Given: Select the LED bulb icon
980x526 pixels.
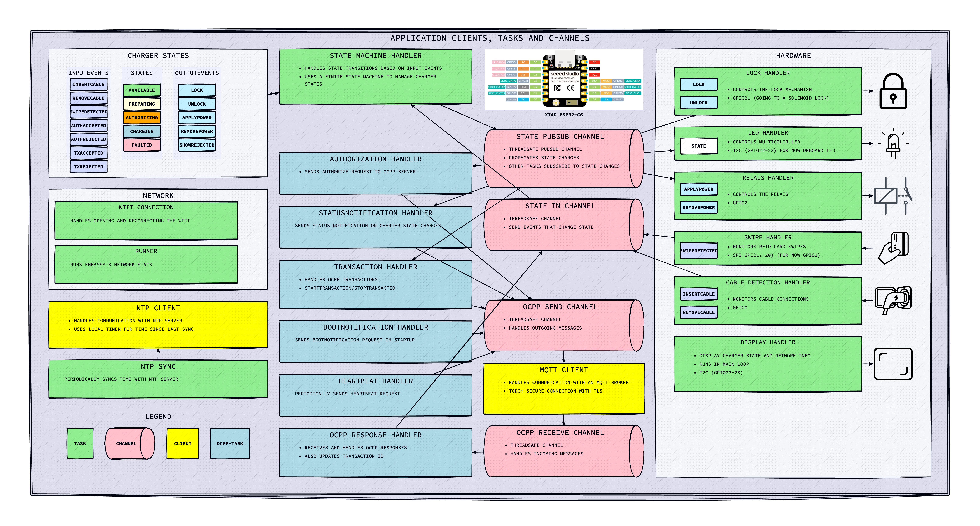Looking at the screenshot, I should click(x=893, y=143).
